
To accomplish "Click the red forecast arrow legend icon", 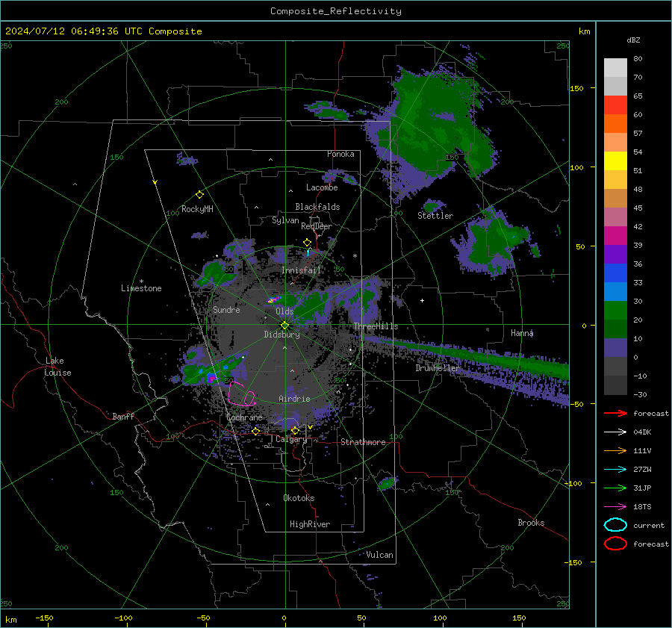I will tap(615, 413).
